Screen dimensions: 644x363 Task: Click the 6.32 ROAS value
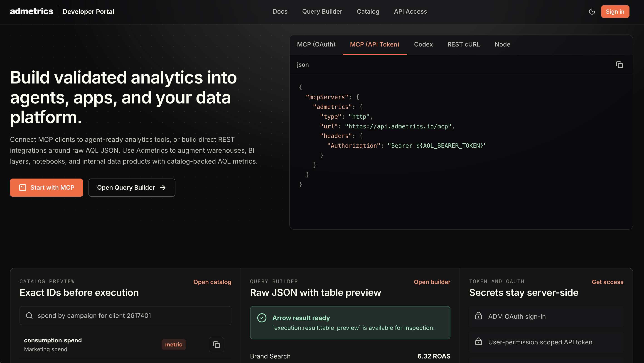pos(434,356)
